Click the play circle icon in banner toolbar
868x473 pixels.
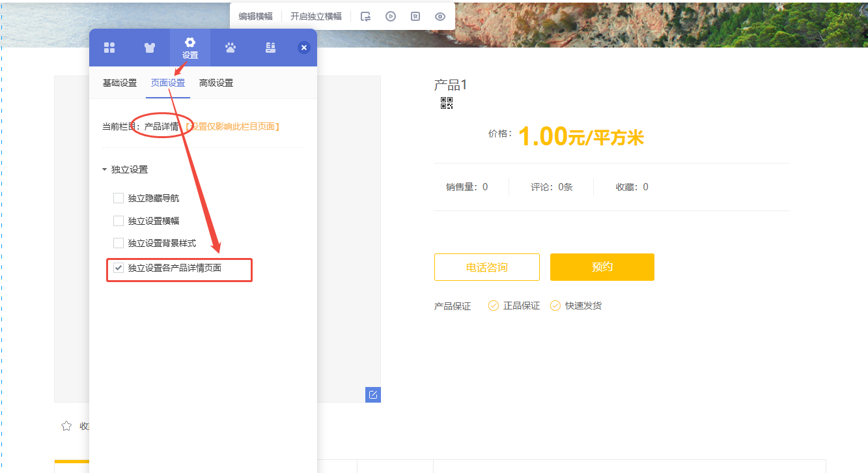tap(391, 16)
